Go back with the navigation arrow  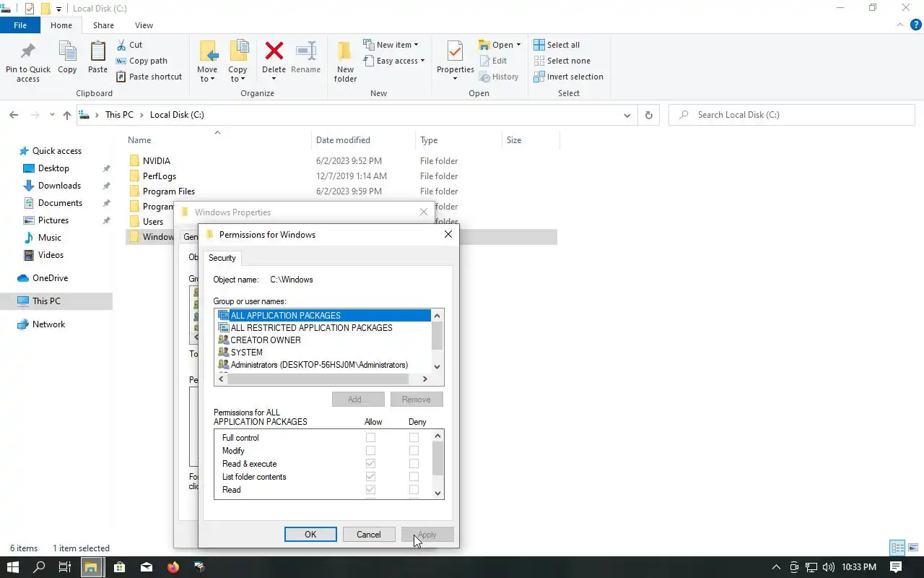14,115
